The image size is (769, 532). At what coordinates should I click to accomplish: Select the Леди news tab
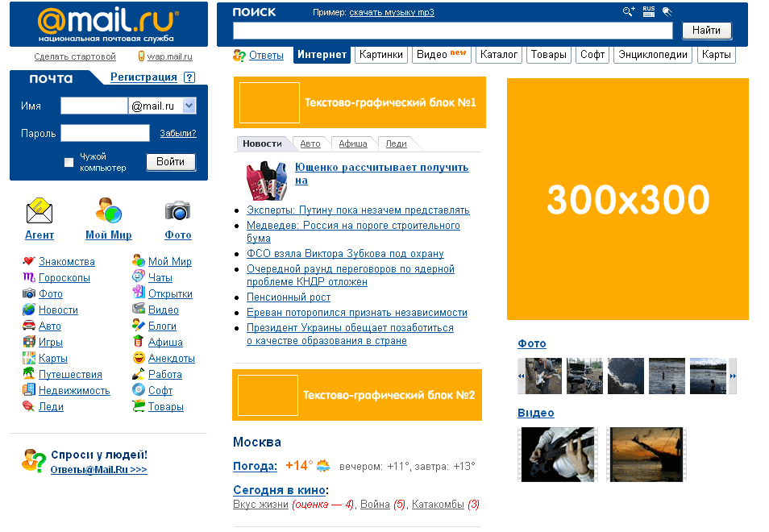click(397, 143)
